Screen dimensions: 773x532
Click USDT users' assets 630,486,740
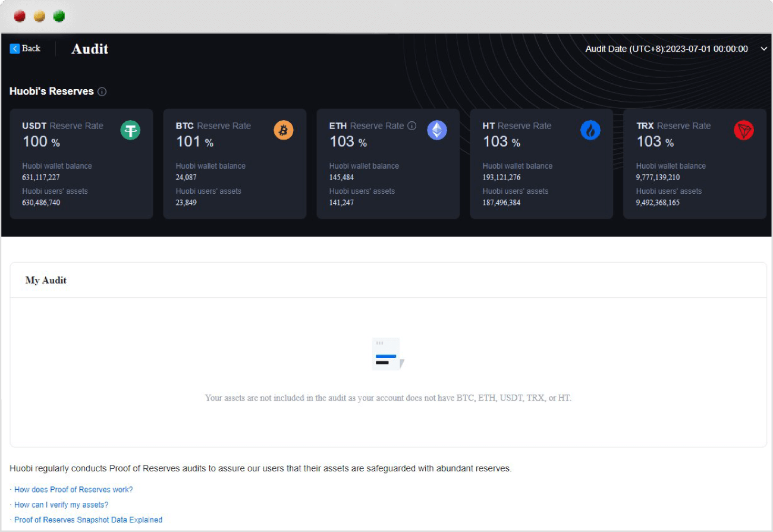coord(41,202)
